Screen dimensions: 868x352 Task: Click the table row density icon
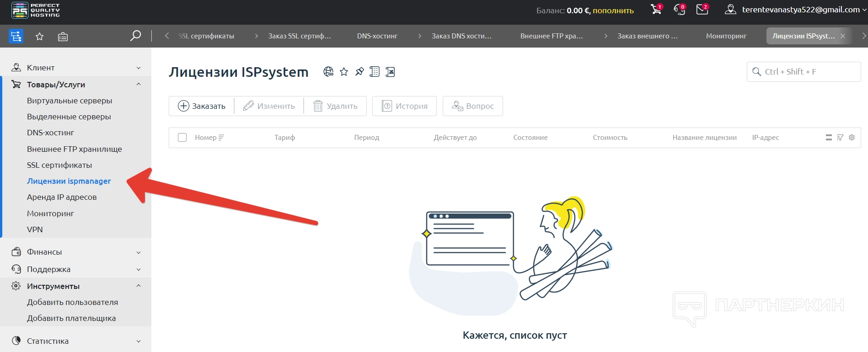(x=829, y=138)
